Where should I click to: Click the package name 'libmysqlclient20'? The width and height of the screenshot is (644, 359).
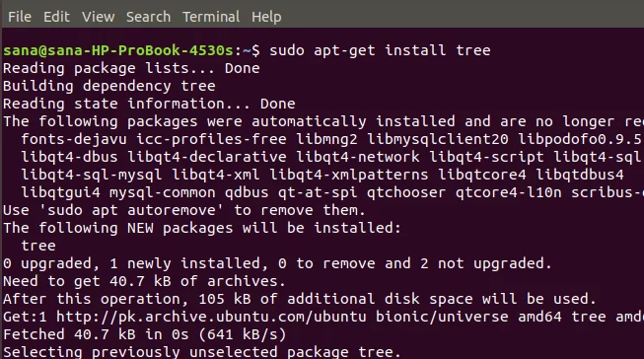tap(438, 139)
